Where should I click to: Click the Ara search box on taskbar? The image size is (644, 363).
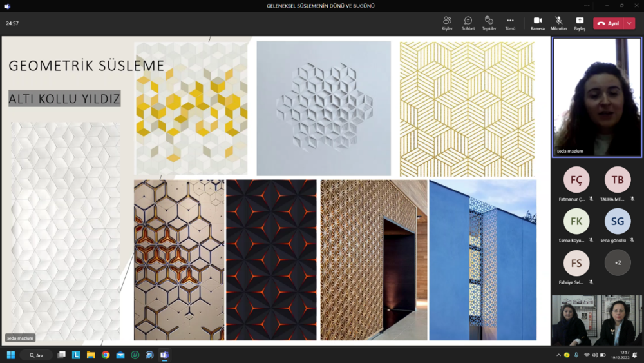[36, 355]
